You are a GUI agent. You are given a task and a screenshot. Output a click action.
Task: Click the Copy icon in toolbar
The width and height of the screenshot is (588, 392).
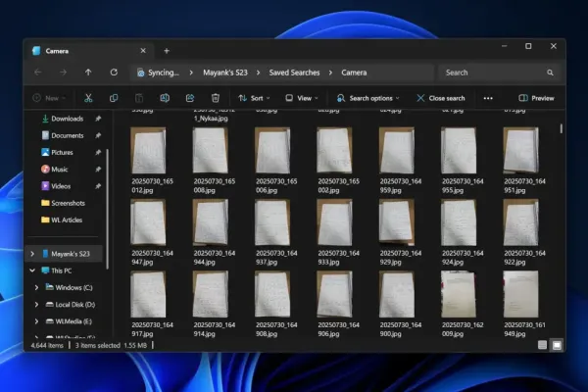pyautogui.click(x=114, y=98)
